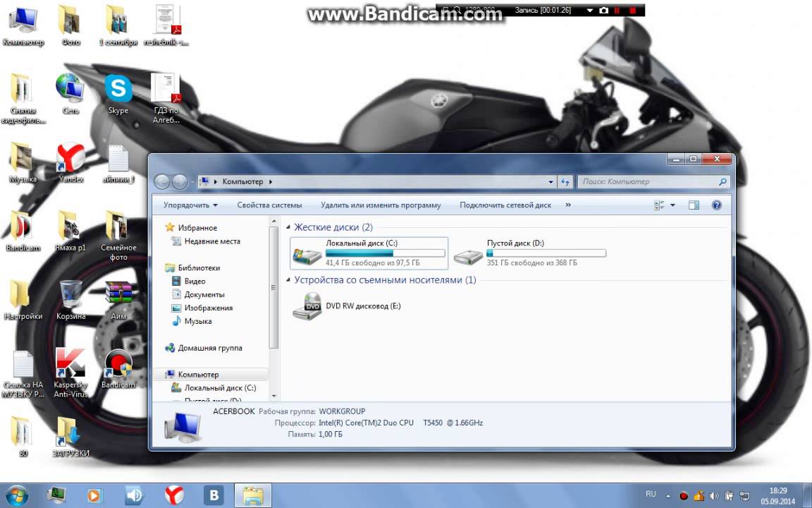Open the Корзина recycle bin

(x=70, y=300)
